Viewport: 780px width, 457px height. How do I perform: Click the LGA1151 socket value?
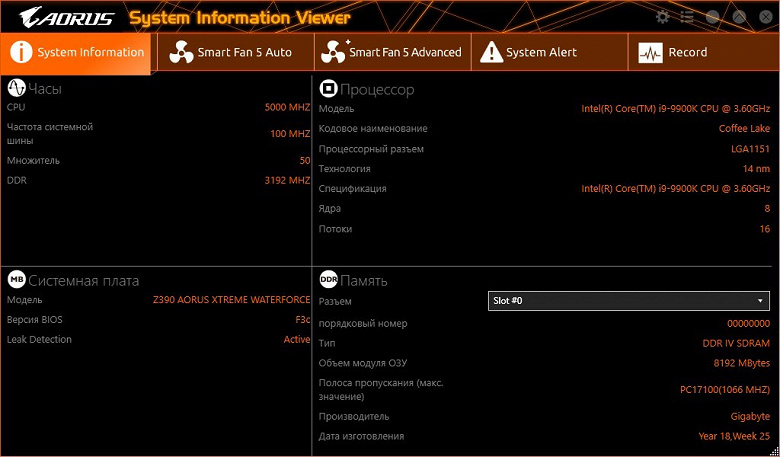[x=750, y=149]
